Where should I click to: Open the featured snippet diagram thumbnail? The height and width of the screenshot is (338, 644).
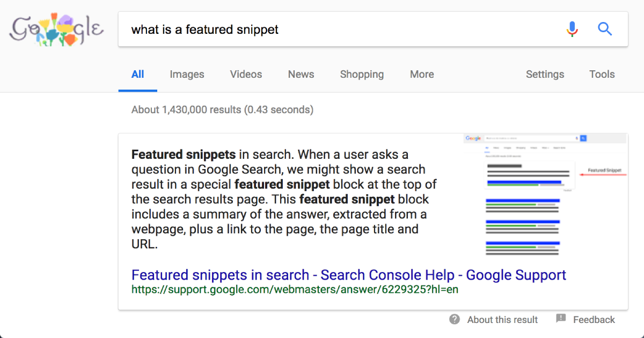point(546,194)
